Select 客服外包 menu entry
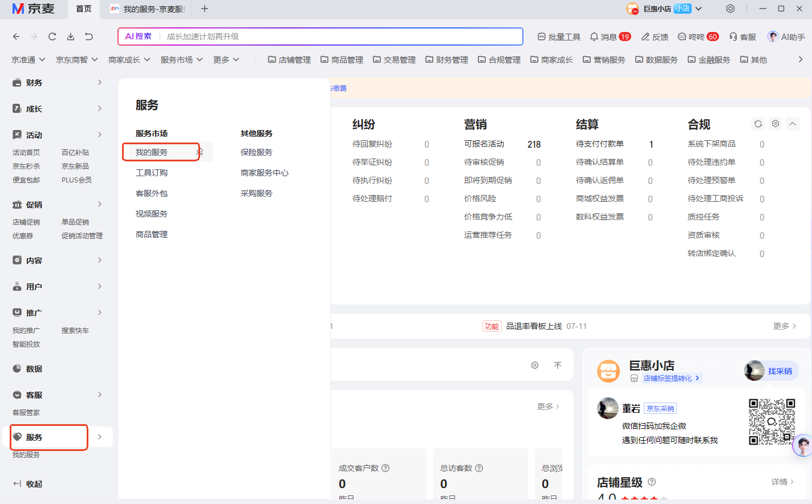Image resolution: width=812 pixels, height=504 pixels. tap(152, 193)
